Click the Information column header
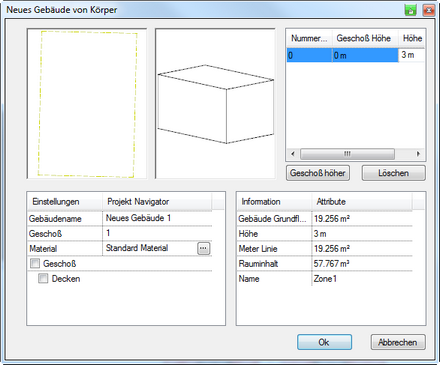 coord(274,202)
